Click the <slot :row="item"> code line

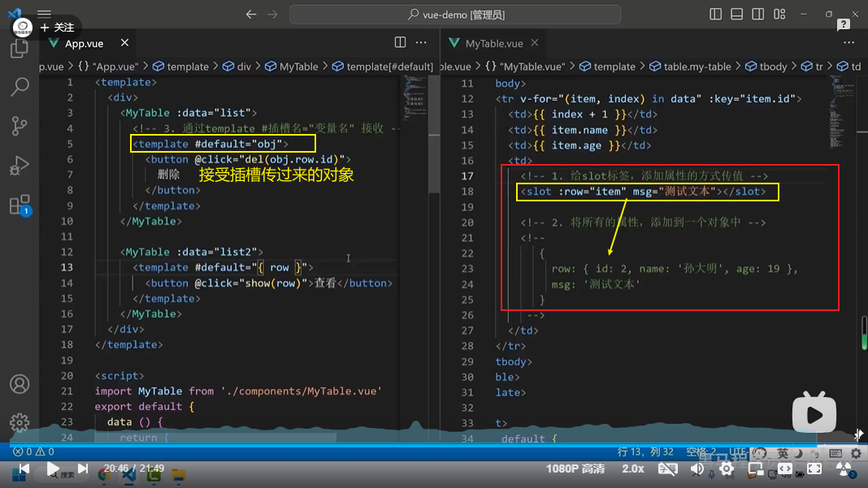643,192
